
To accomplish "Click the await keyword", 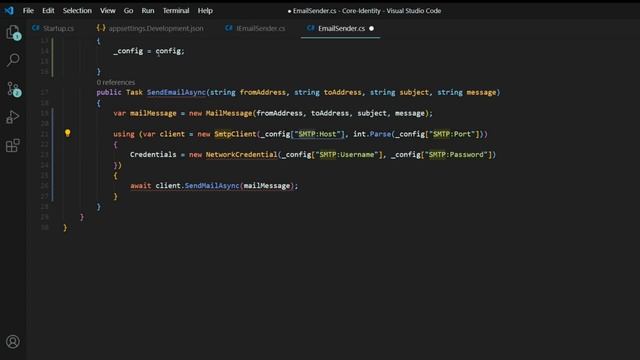I will point(141,186).
